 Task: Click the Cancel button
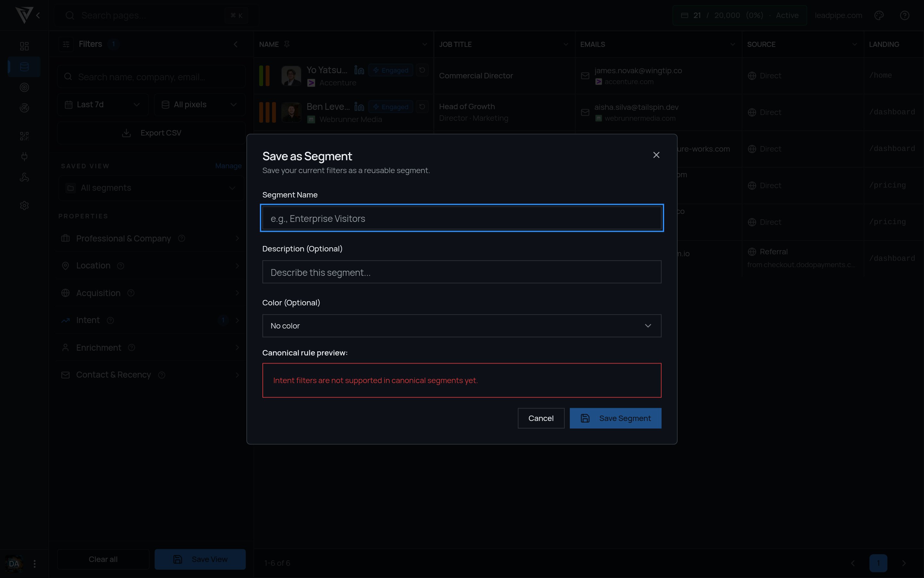tap(541, 418)
